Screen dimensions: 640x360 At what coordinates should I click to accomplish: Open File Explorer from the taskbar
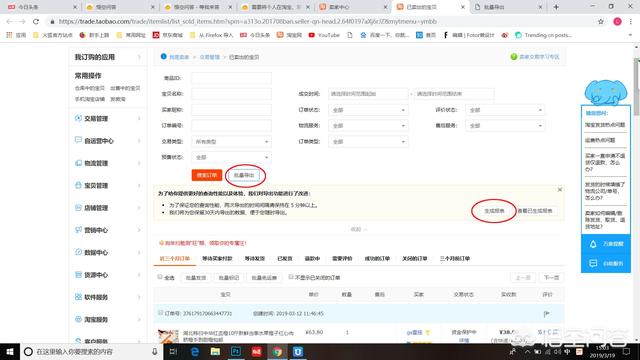(215, 351)
